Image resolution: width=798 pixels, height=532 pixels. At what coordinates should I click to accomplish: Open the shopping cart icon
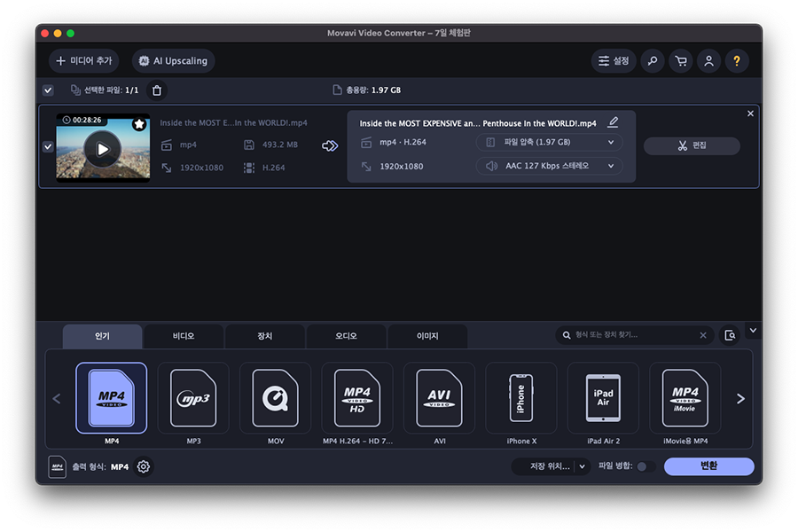[681, 61]
